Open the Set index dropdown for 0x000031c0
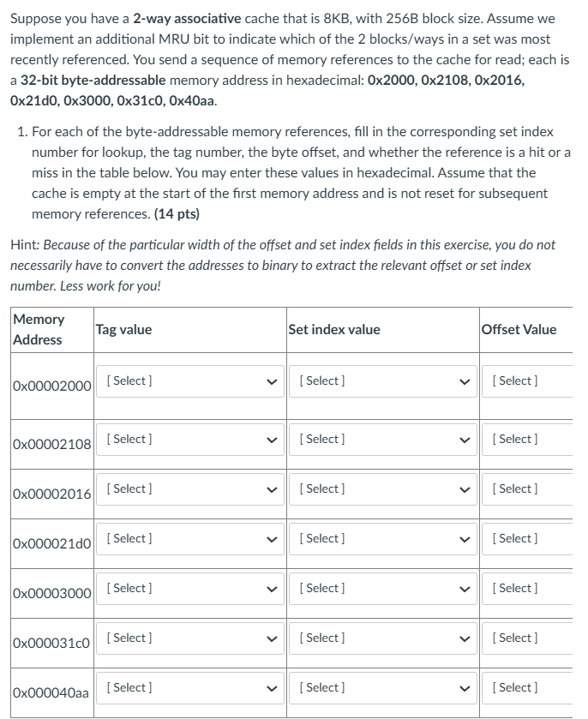588x719 pixels. point(384,638)
